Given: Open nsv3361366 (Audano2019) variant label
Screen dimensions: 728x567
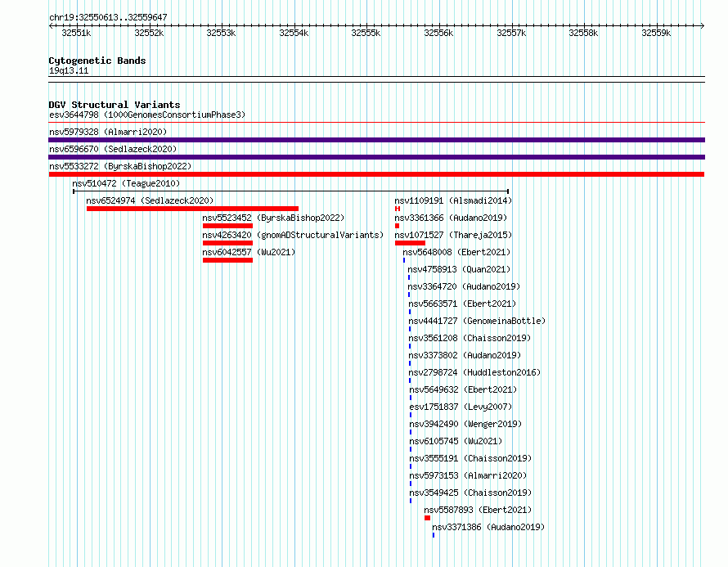Looking at the screenshot, I should coord(451,218).
